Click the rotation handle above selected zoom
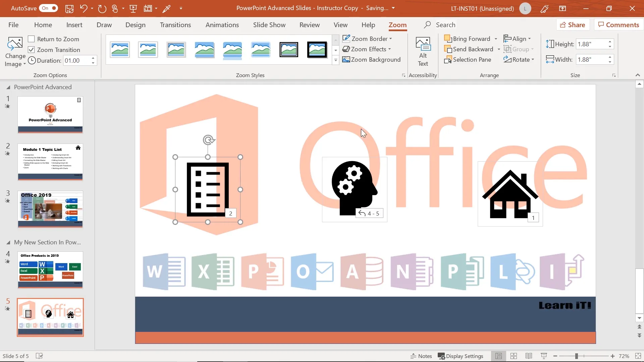This screenshot has height=362, width=644. tap(209, 140)
